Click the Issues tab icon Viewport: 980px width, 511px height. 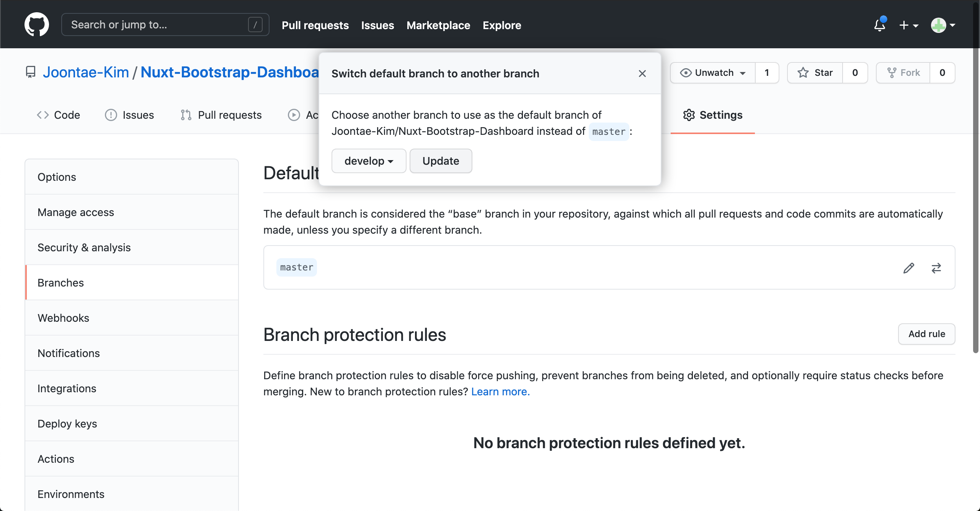tap(110, 115)
